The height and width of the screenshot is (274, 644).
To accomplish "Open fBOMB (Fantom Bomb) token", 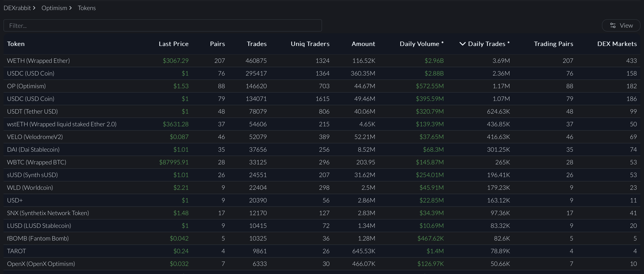I will 38,239.
